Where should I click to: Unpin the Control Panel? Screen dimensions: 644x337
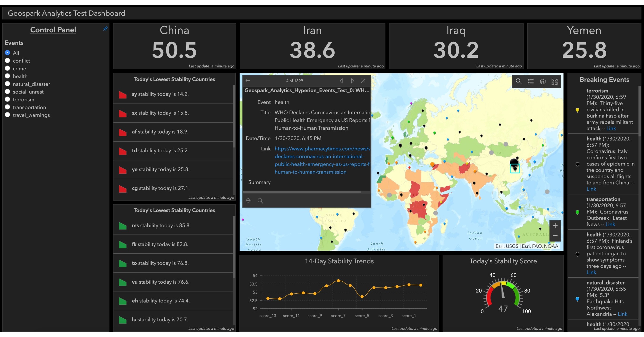click(105, 28)
